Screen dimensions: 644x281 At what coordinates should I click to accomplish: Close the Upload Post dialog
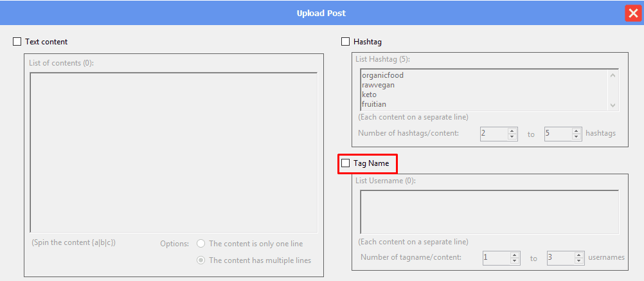point(632,14)
